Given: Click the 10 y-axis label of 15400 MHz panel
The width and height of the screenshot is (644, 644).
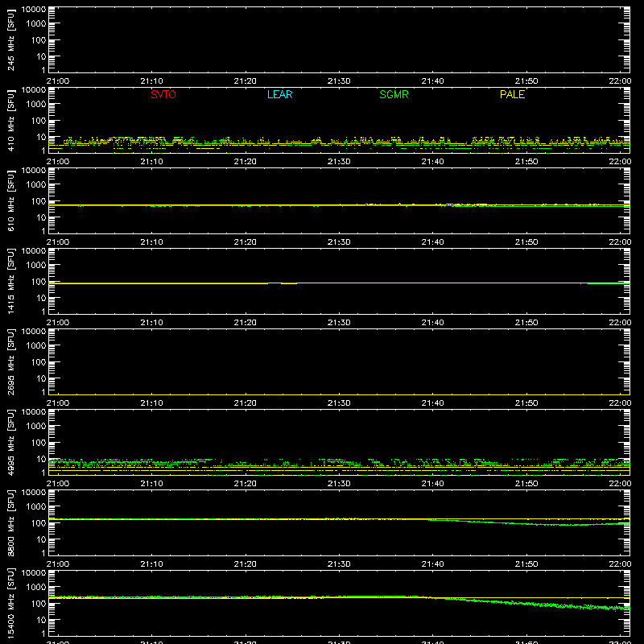Looking at the screenshot, I should pyautogui.click(x=41, y=620).
